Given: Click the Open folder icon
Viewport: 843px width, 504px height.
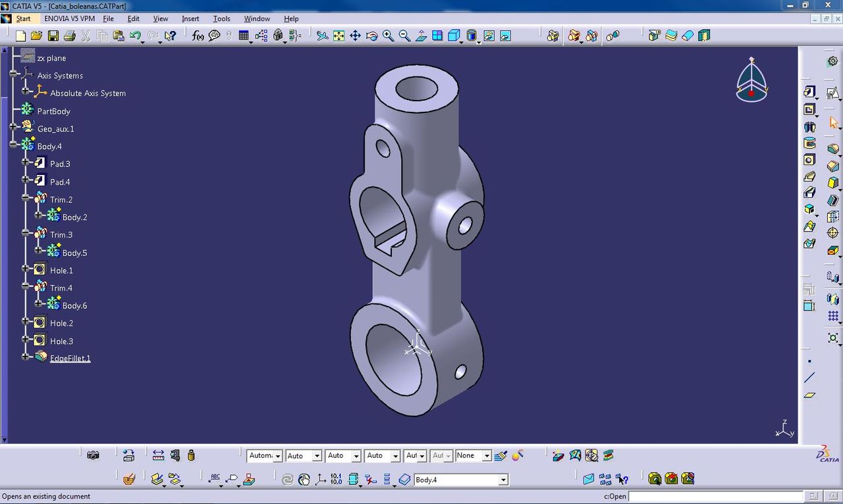Looking at the screenshot, I should (x=36, y=36).
